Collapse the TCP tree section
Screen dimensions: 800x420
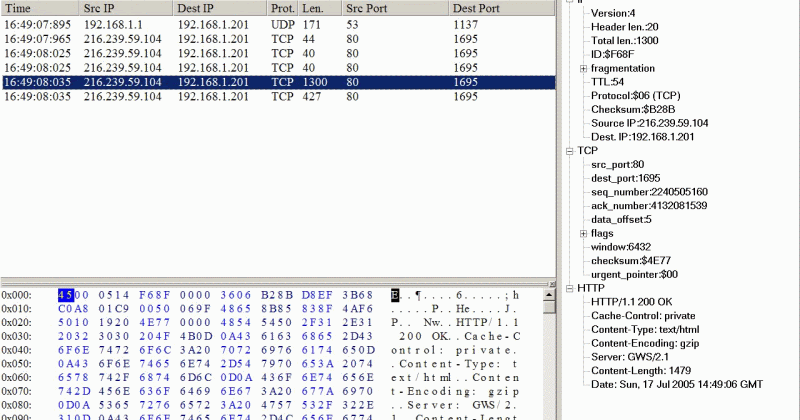(569, 151)
